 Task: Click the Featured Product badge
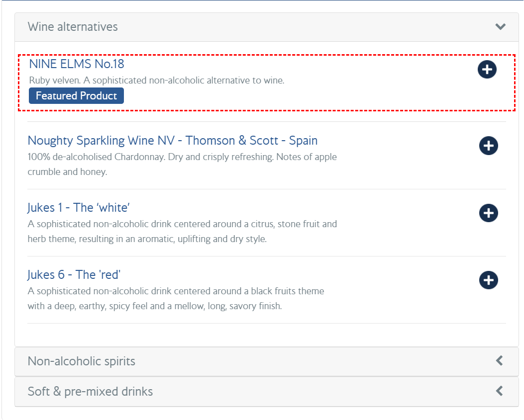click(76, 96)
